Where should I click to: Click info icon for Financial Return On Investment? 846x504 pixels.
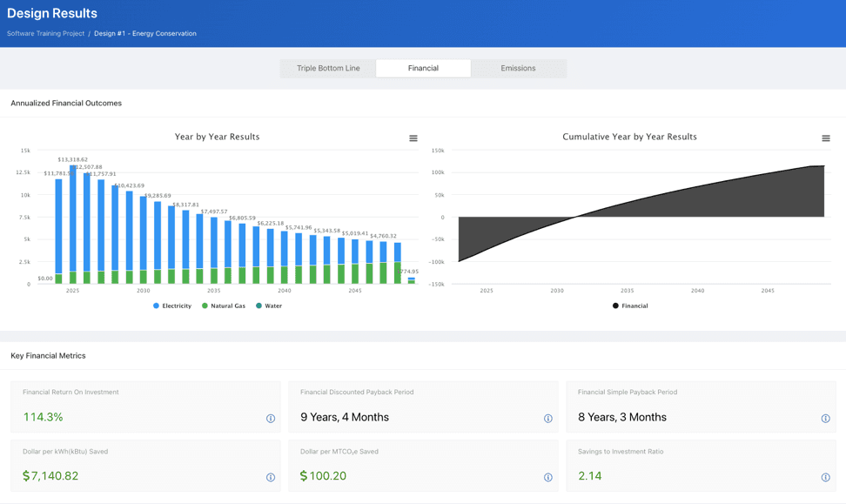point(271,419)
